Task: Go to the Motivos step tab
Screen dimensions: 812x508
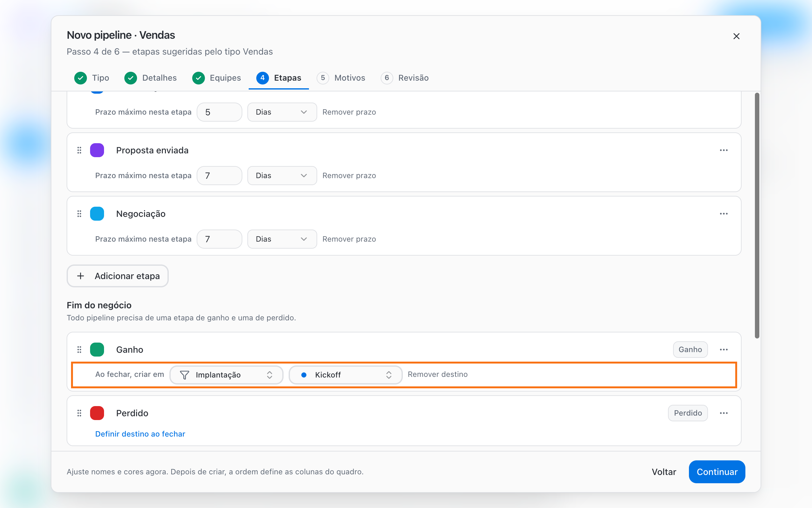Action: [341, 78]
